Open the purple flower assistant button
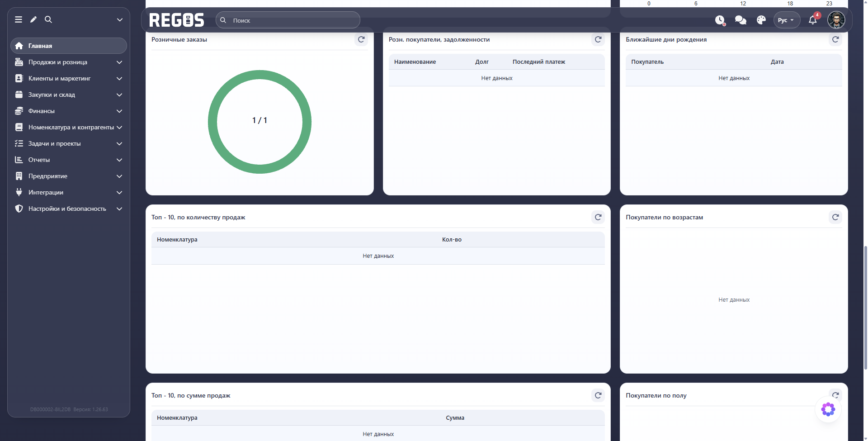The width and height of the screenshot is (868, 441). [x=828, y=409]
